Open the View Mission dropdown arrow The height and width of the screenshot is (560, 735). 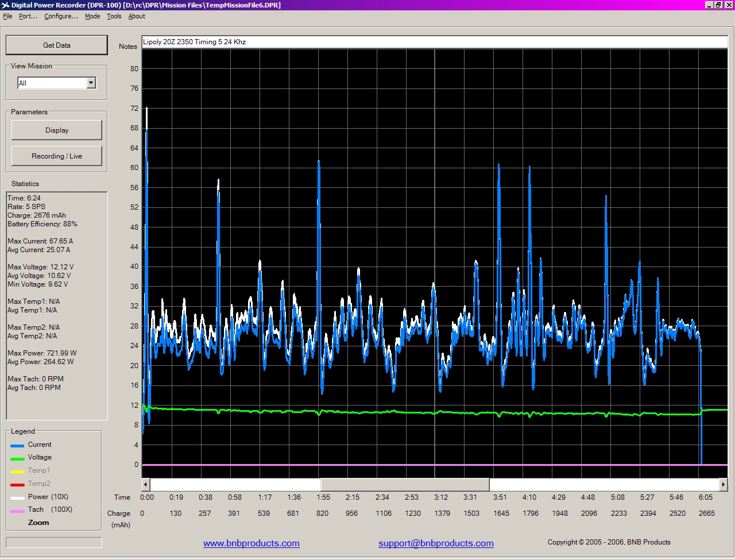91,83
